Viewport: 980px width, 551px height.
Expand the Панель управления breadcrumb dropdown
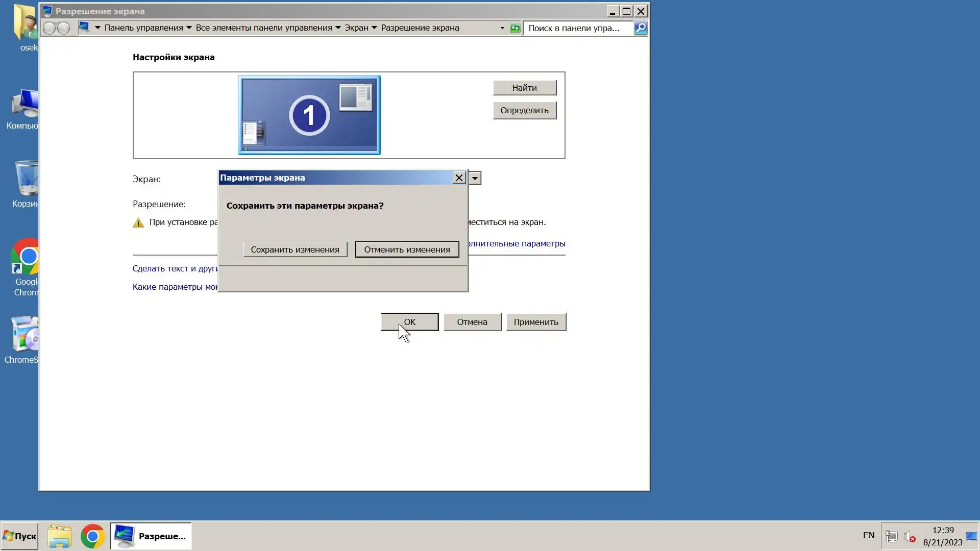tap(189, 28)
